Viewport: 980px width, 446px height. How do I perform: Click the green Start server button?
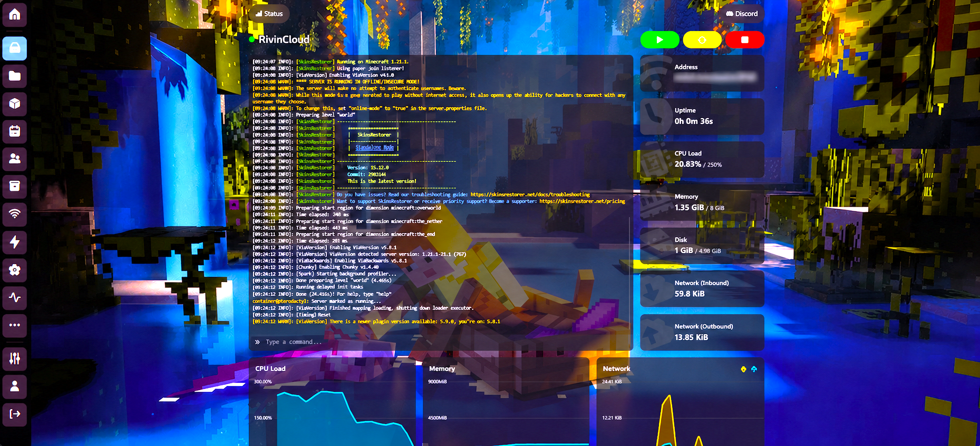click(x=659, y=40)
